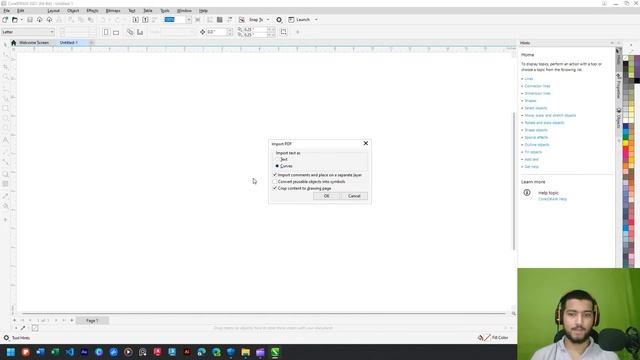Click the treat-as-filled frame icon

(x=284, y=32)
